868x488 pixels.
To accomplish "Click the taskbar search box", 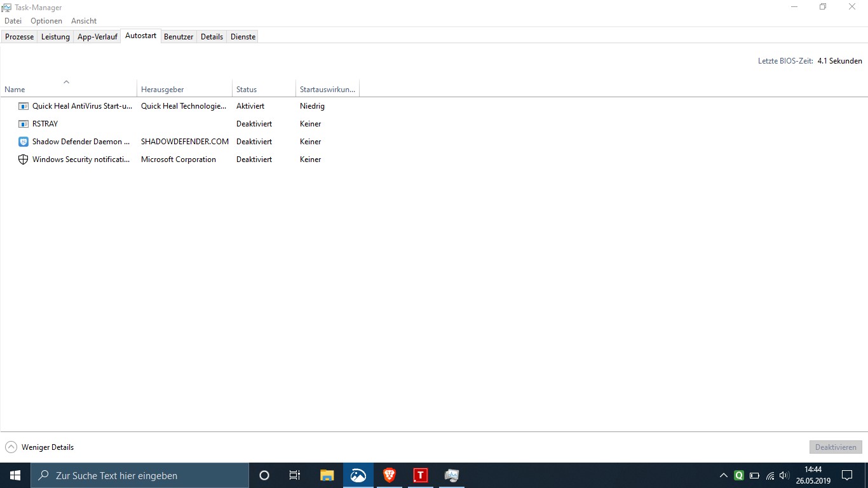I will pyautogui.click(x=140, y=475).
